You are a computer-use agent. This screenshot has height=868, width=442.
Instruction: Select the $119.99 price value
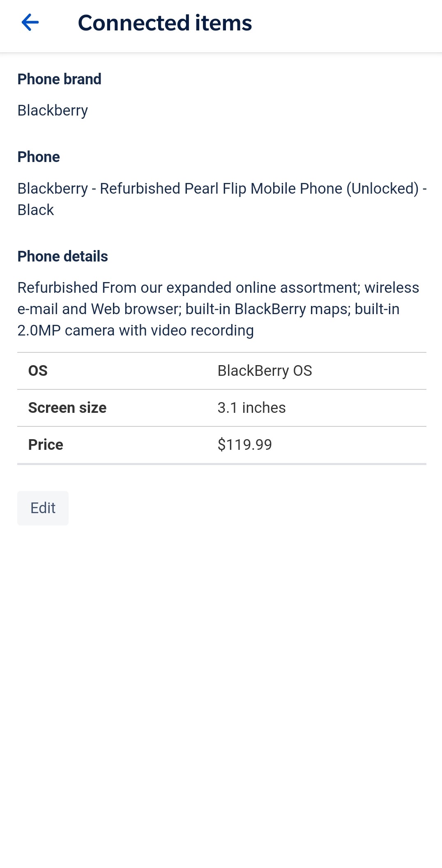coord(244,445)
